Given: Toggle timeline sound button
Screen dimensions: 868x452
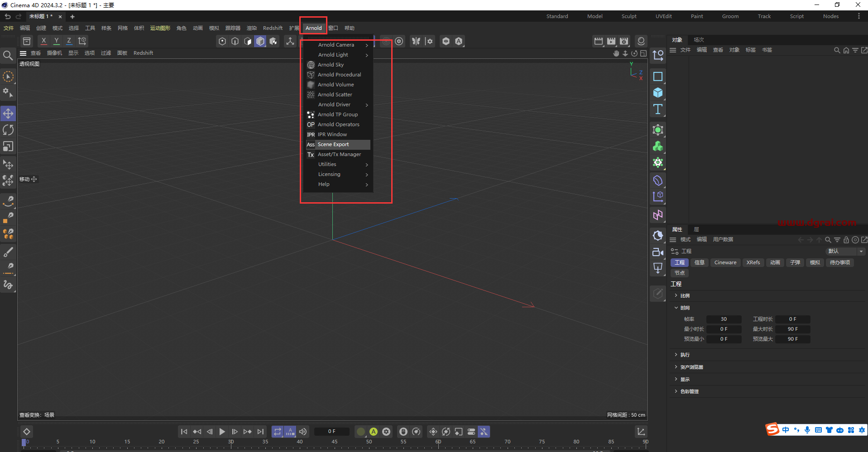Looking at the screenshot, I should tap(303, 432).
